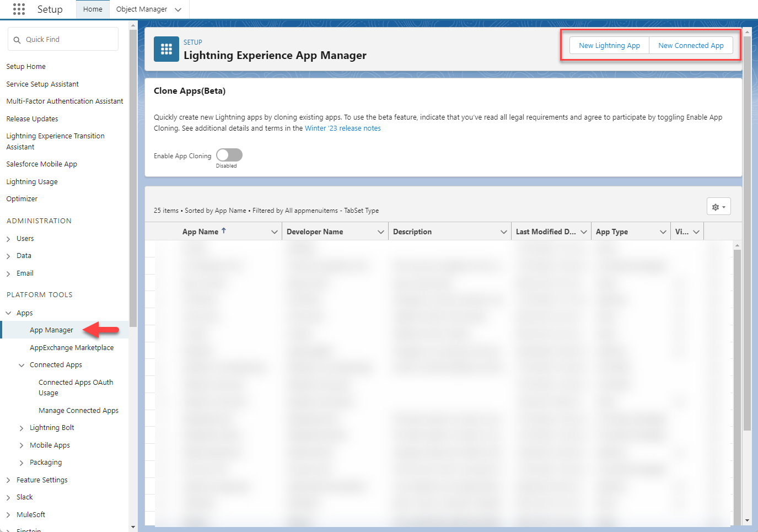Sort by the App Type column header
Screen dimensions: 758x532
[x=612, y=232]
